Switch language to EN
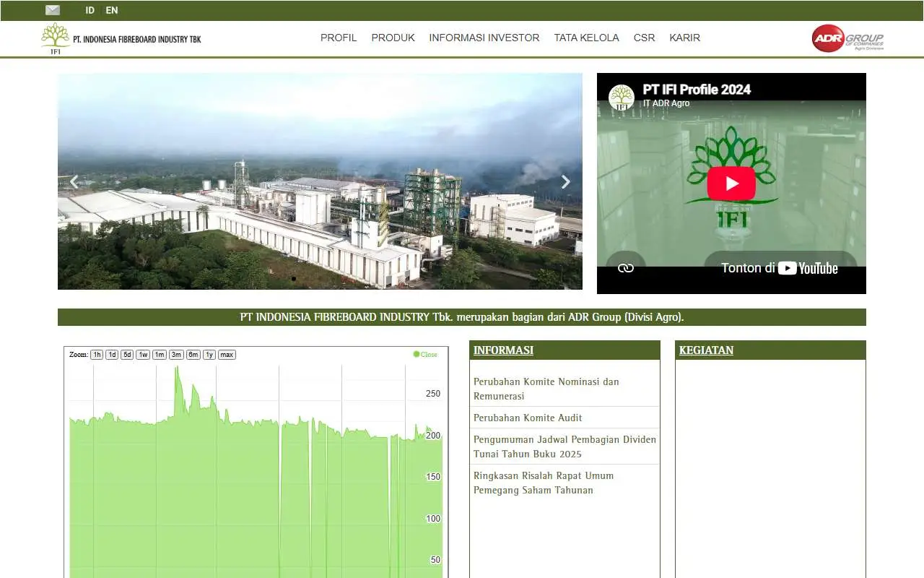This screenshot has height=578, width=924. [x=112, y=10]
